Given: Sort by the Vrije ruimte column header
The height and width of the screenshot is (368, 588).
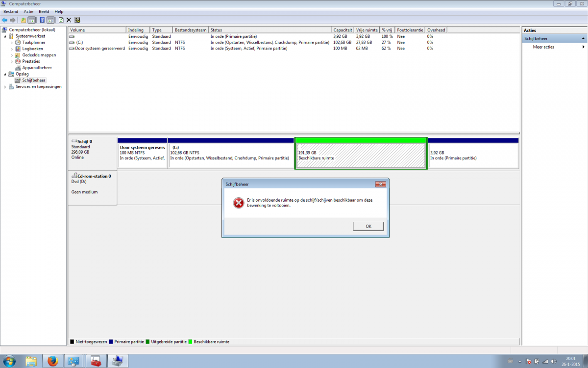Looking at the screenshot, I should (367, 30).
